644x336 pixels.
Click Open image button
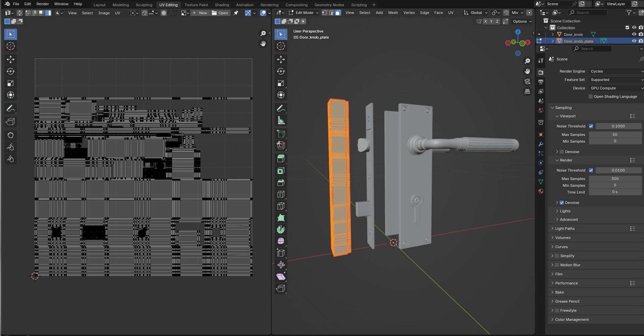coord(220,13)
